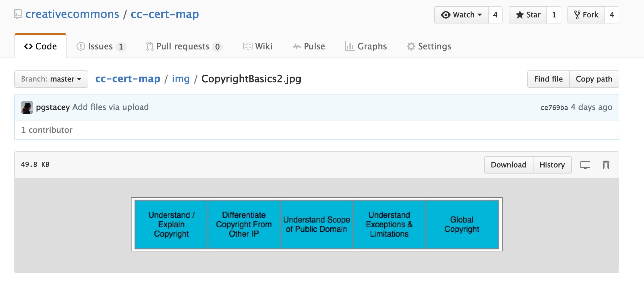This screenshot has height=294, width=644.
Task: Click the CopyrightBasics2 image preview
Action: tap(316, 224)
